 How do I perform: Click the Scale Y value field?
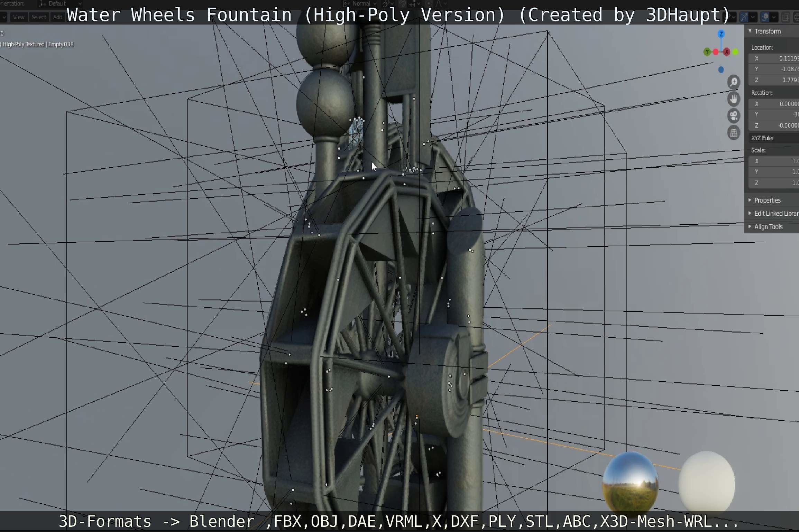coord(774,172)
